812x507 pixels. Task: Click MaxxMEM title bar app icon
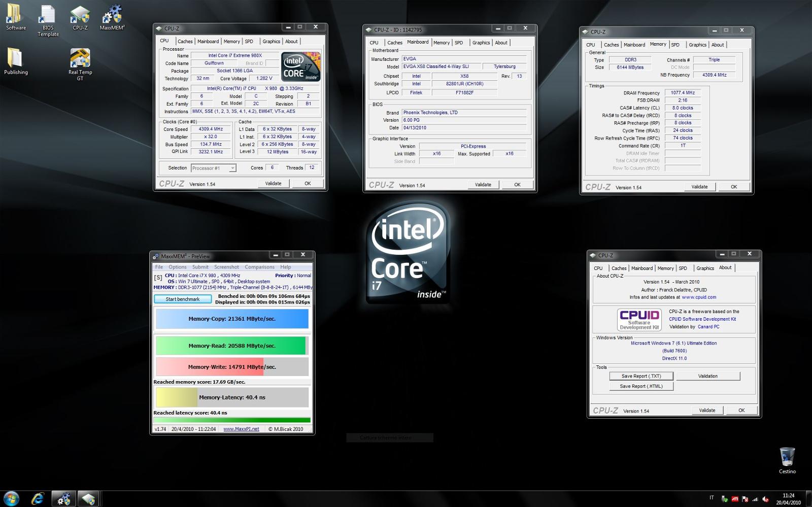point(156,256)
